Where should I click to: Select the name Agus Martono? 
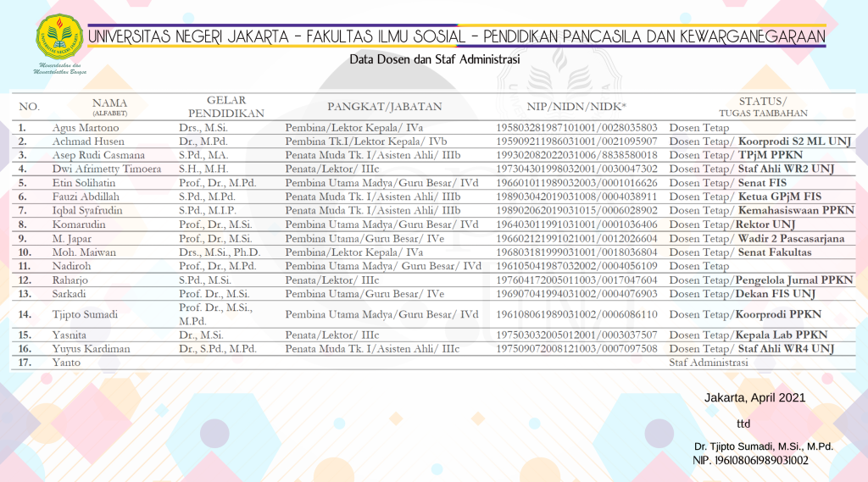pos(86,128)
